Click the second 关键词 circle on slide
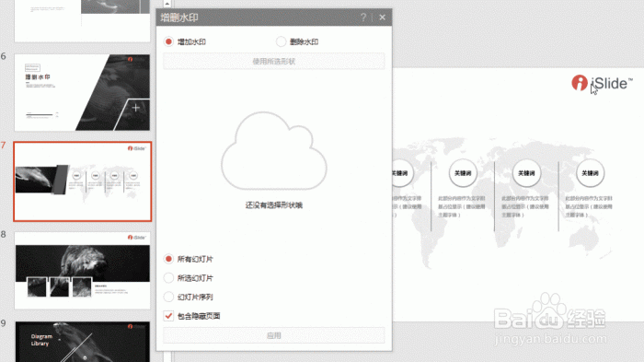The height and width of the screenshot is (362, 644). pyautogui.click(x=463, y=173)
